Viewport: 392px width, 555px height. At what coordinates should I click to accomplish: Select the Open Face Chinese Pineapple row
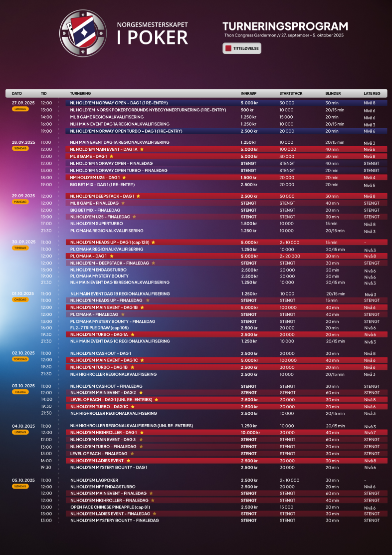point(226,507)
